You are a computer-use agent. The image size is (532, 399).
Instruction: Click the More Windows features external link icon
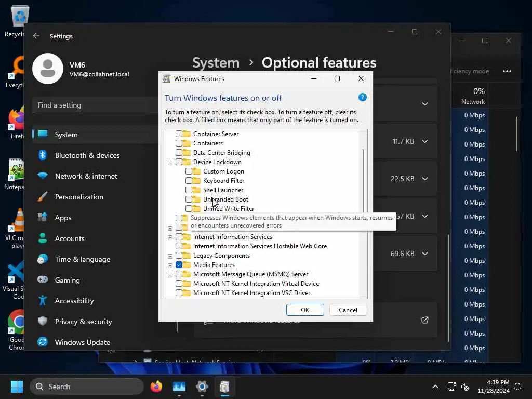[425, 320]
